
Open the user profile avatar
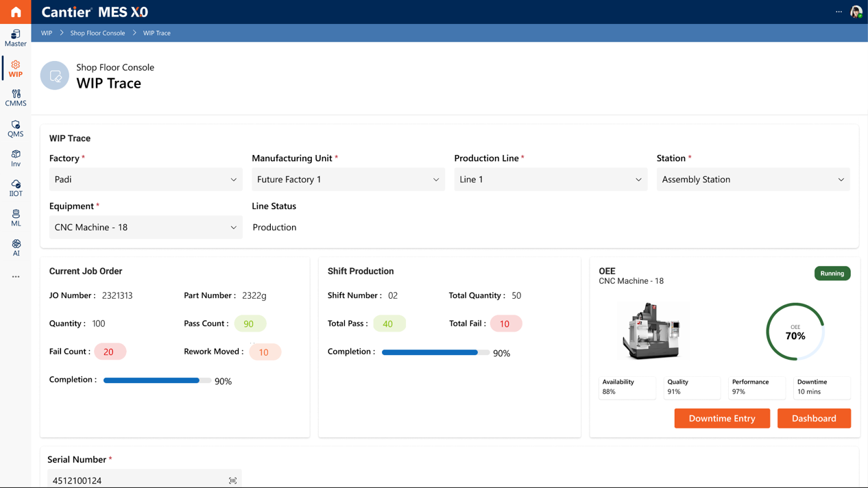(x=856, y=12)
